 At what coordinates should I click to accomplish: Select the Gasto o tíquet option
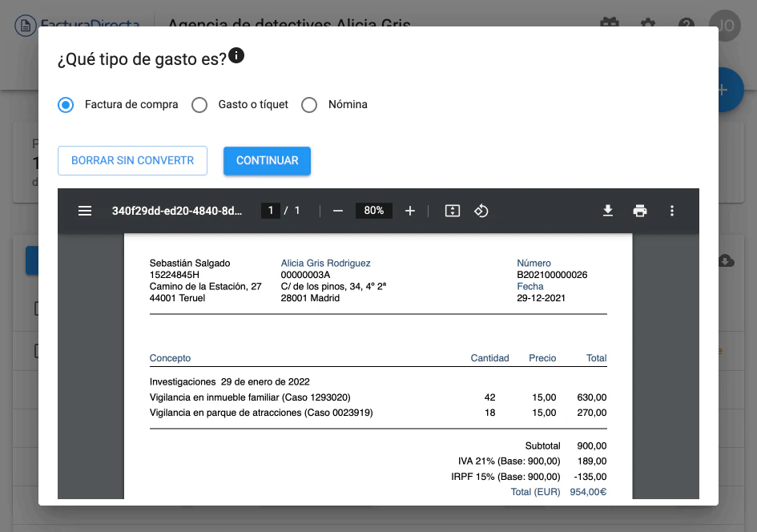(x=199, y=105)
